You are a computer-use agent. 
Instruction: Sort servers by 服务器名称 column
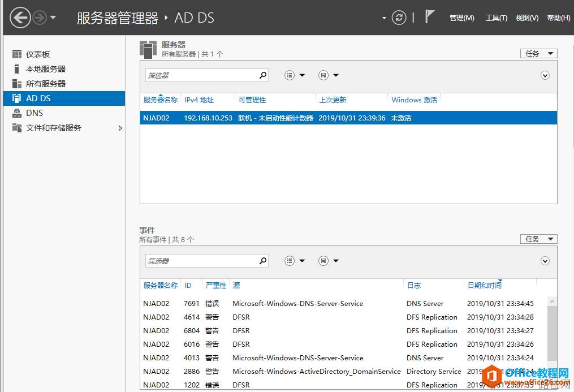tap(161, 100)
